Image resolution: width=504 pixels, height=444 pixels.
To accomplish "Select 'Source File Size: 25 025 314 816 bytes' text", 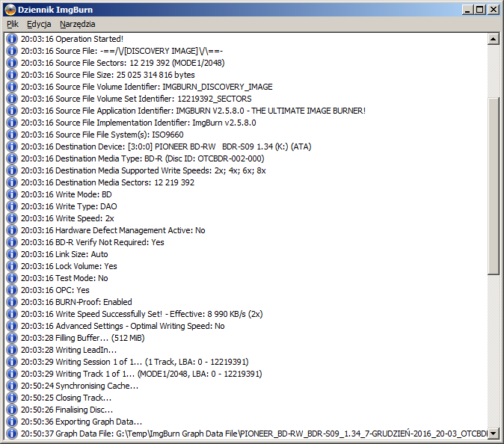I will point(125,75).
